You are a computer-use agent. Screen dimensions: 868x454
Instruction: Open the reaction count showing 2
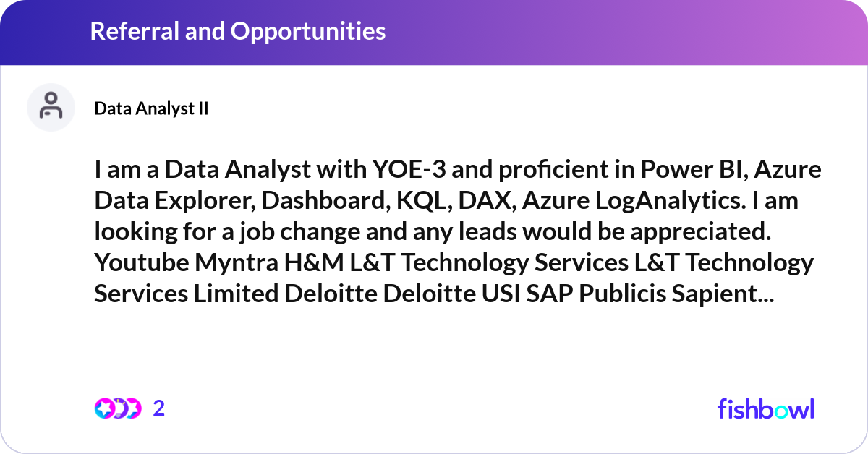pyautogui.click(x=159, y=408)
